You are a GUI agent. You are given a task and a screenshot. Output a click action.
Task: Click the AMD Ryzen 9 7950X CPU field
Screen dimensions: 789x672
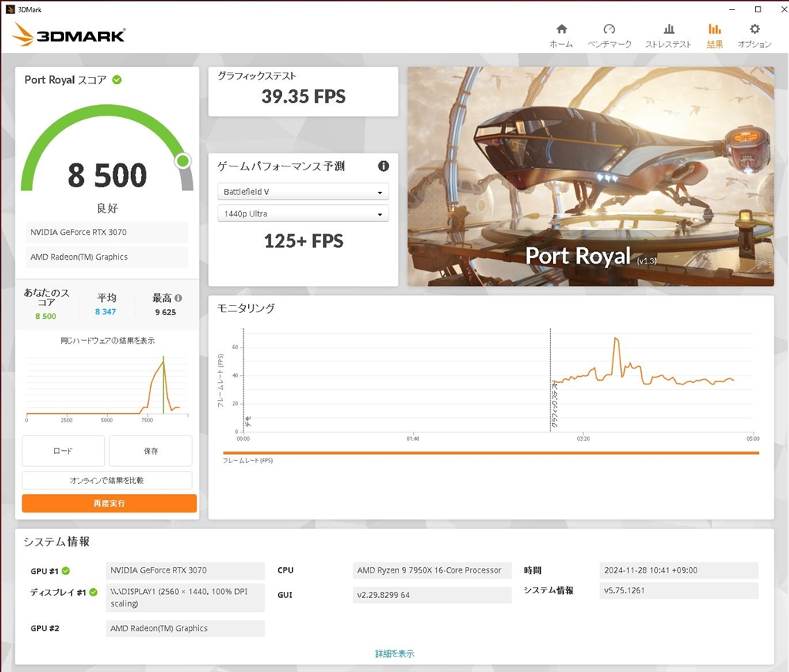[x=431, y=570]
